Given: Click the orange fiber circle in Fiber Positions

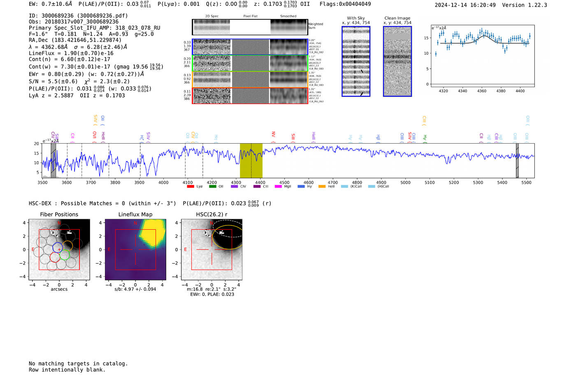Looking at the screenshot, I should click(x=67, y=246).
